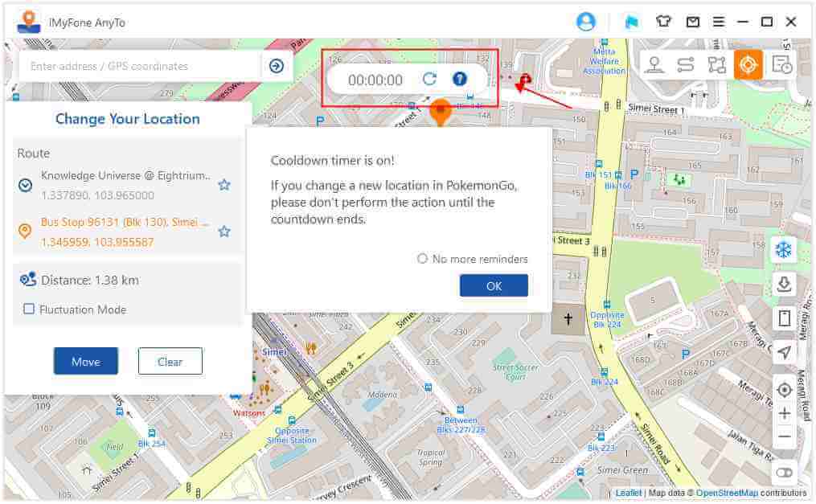Open the historical records icon
The height and width of the screenshot is (504, 816).
[x=781, y=65]
